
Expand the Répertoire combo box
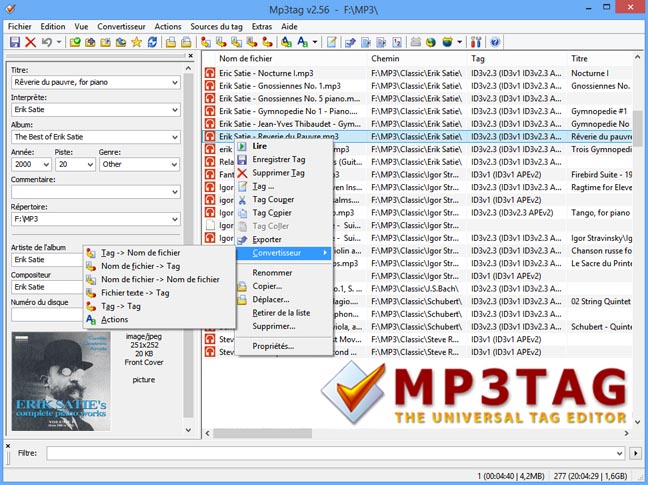tap(175, 219)
